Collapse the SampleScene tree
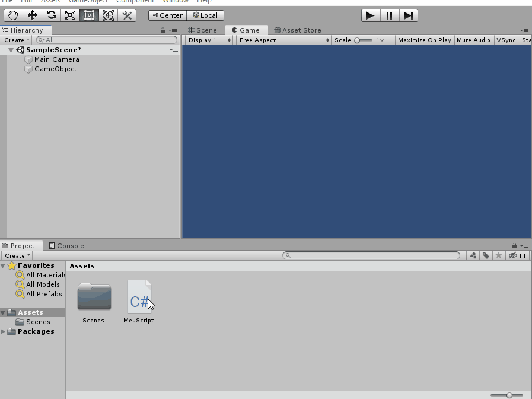 pos(11,50)
